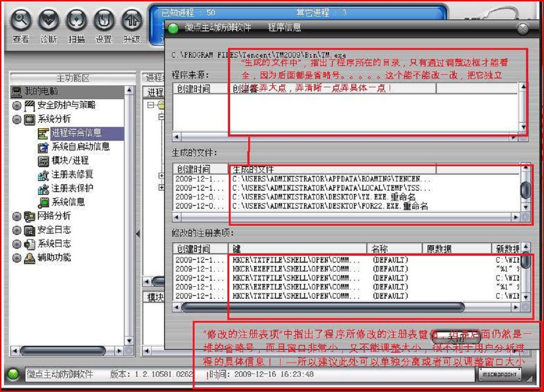Click the 名称 column header
Image resolution: width=544 pixels, height=392 pixels.
click(x=394, y=248)
